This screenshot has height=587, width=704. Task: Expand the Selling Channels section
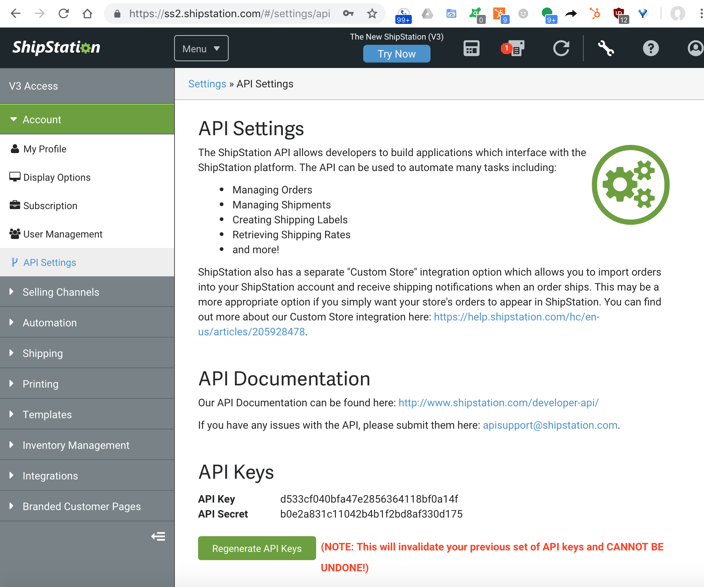tap(87, 292)
